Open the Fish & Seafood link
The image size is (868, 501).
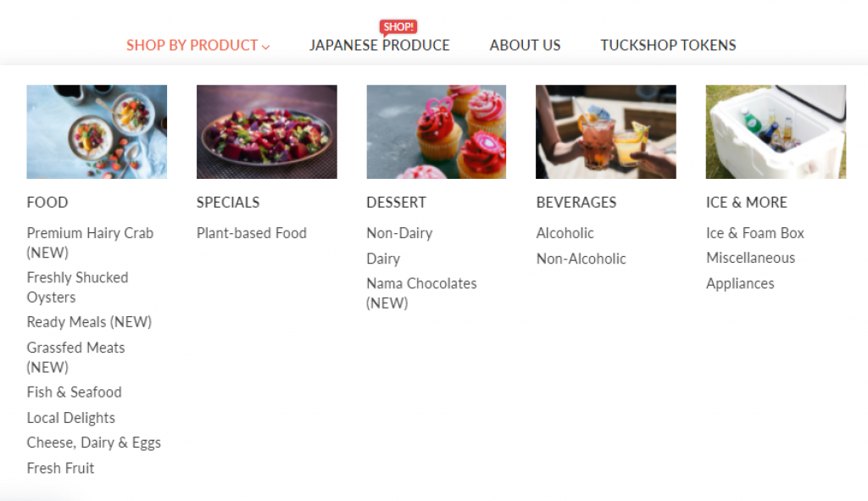click(x=75, y=392)
